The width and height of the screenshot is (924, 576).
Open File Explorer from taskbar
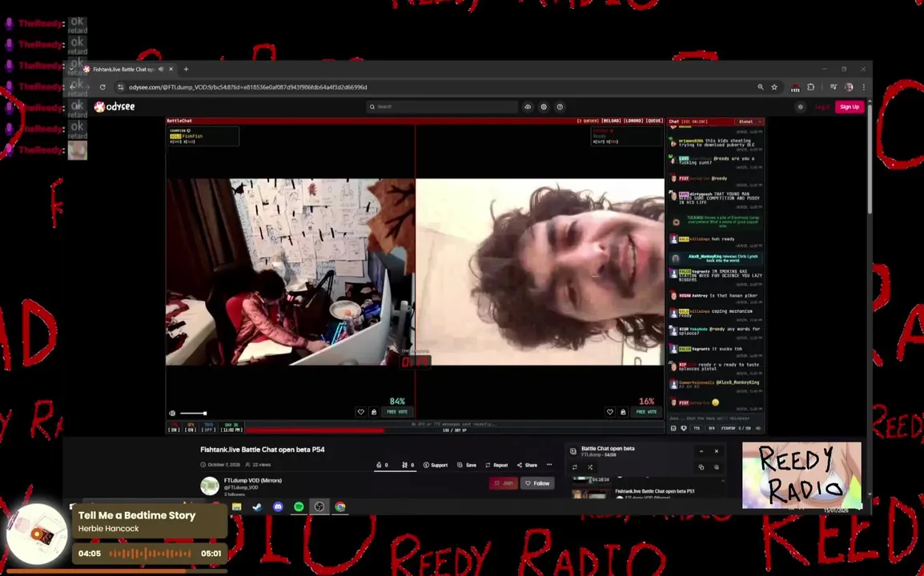click(x=237, y=506)
